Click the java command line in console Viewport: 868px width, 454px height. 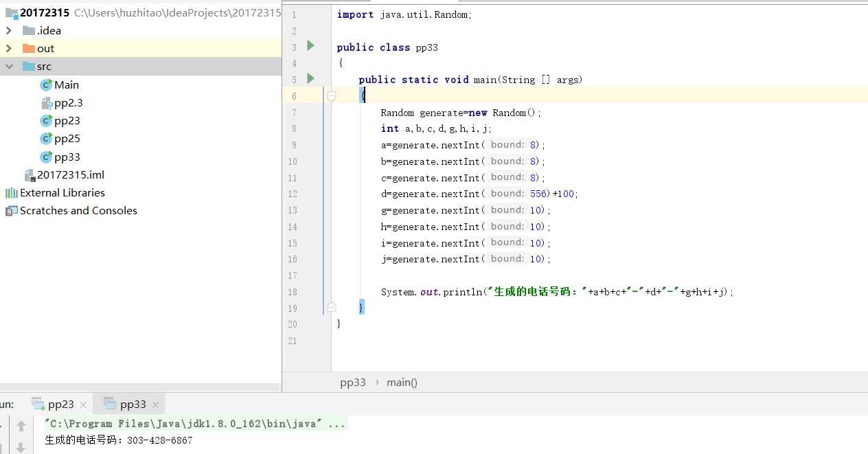[195, 424]
